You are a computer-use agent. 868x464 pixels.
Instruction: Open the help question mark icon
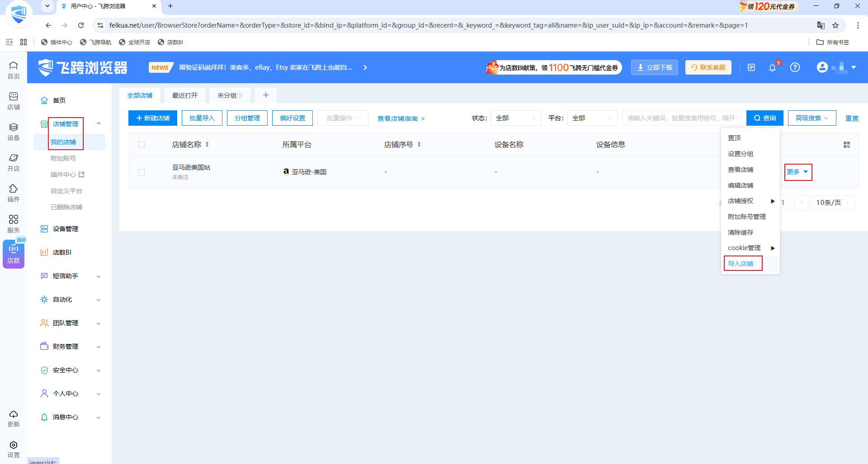[x=795, y=67]
